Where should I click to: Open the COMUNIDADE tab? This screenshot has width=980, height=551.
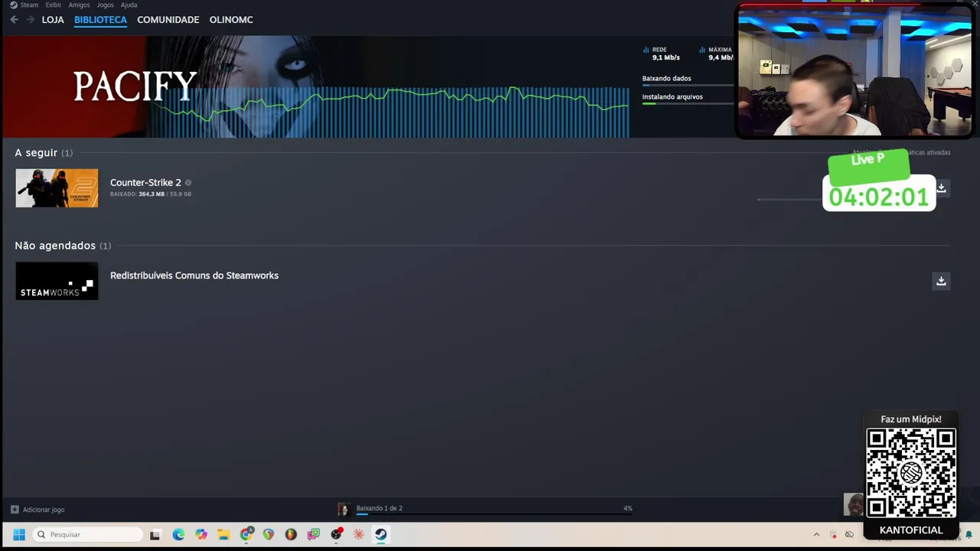[x=168, y=20]
